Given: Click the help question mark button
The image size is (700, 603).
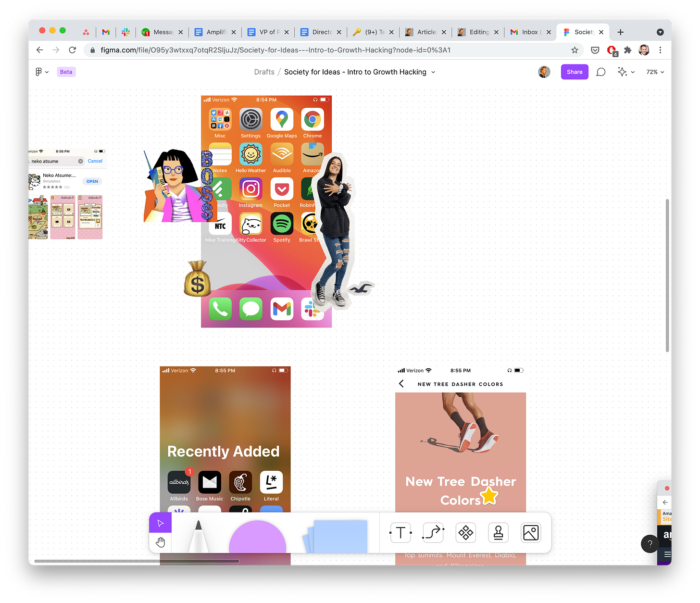Looking at the screenshot, I should pos(650,544).
